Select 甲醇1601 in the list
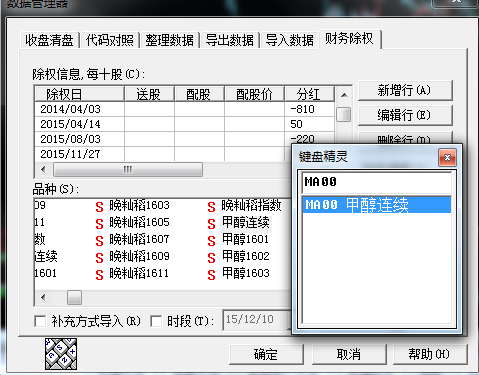The width and height of the screenshot is (479, 375). (x=245, y=239)
